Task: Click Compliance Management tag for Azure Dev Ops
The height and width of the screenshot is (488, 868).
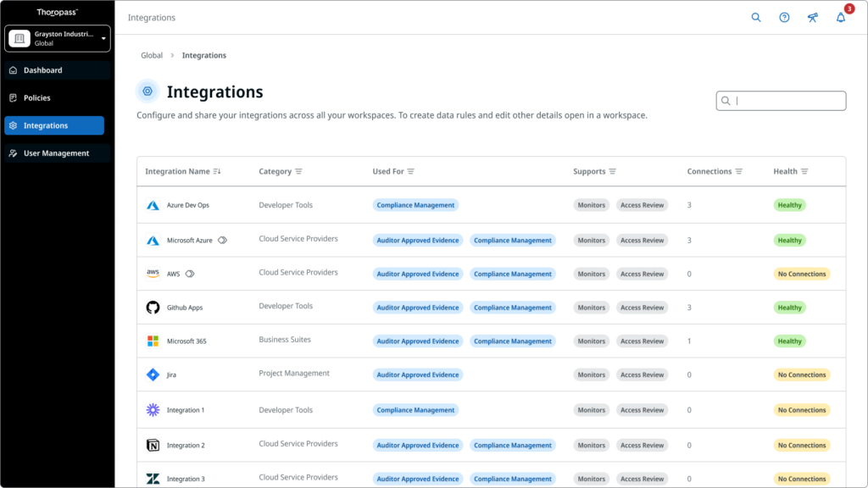Action: tap(415, 205)
